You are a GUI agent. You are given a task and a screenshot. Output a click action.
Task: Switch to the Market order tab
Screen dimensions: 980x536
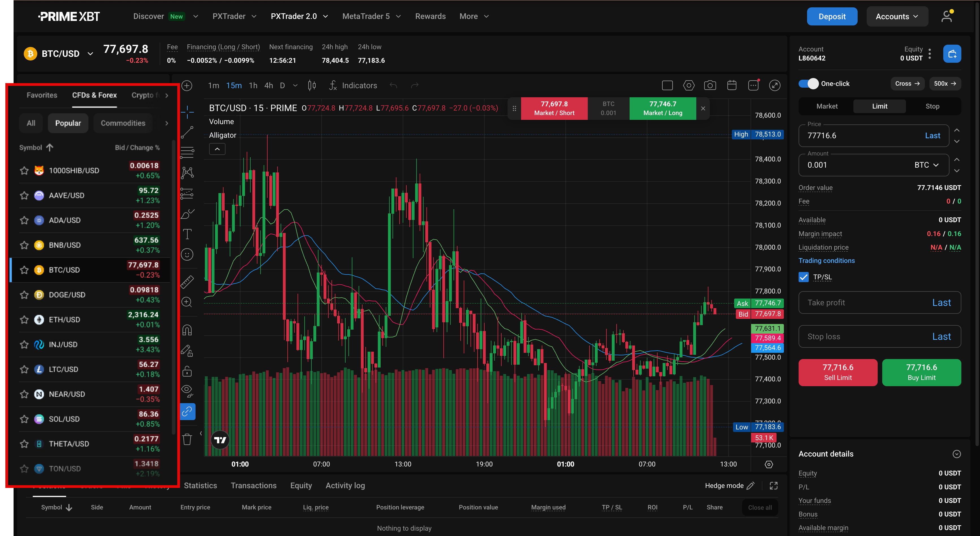(x=827, y=106)
